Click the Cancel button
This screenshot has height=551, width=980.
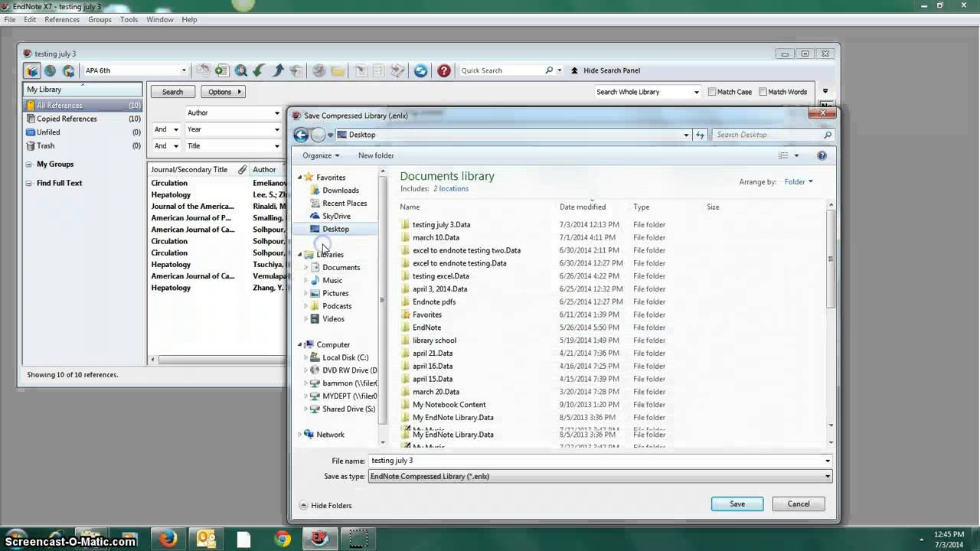point(799,504)
